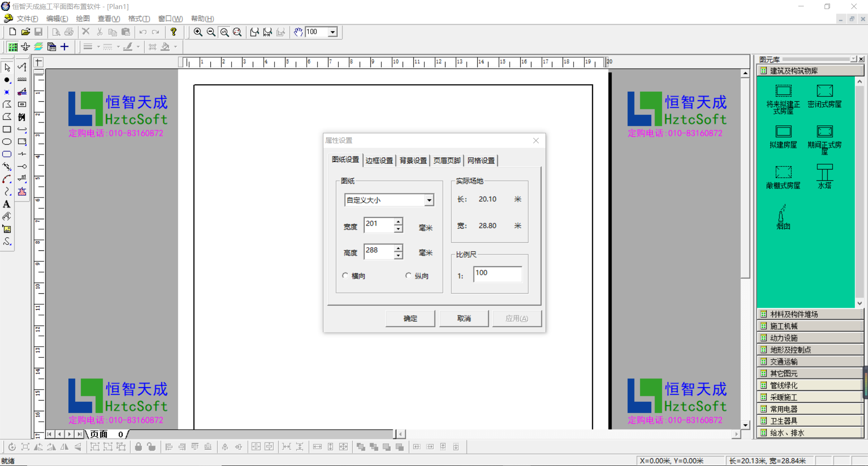Choose the water tower (水塔) symbol
Screen dimensions: 868x466
(824, 176)
